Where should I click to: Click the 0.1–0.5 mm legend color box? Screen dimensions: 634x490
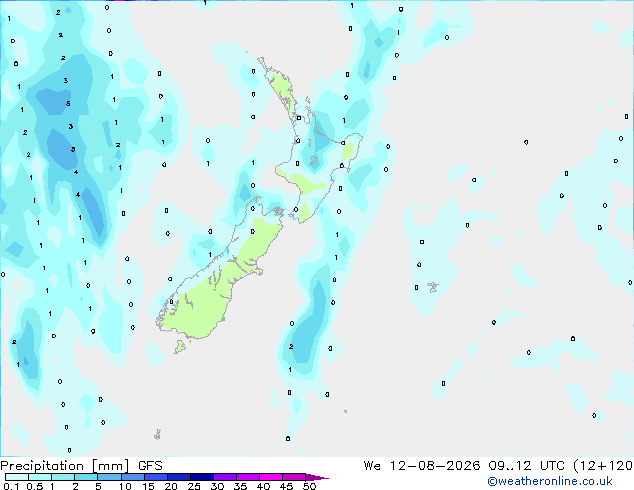pos(17,477)
